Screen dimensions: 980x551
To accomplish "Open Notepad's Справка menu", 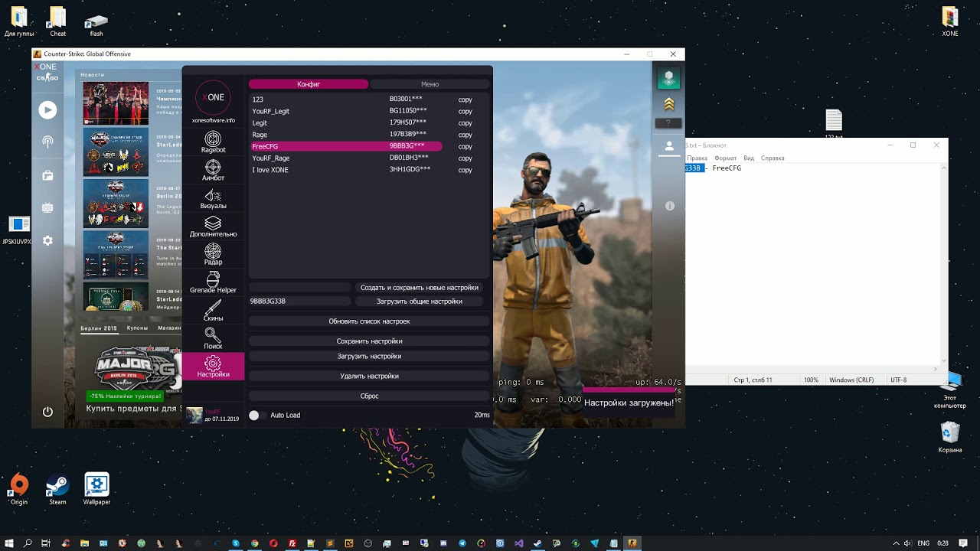I will [x=773, y=158].
